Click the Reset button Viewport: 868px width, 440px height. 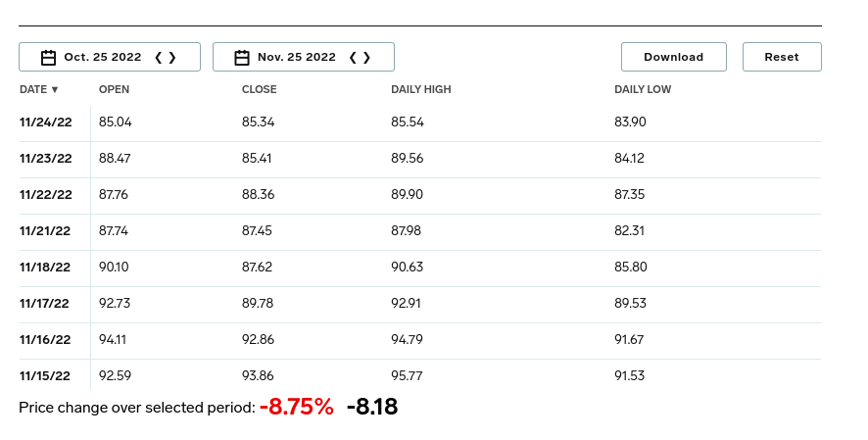click(782, 57)
